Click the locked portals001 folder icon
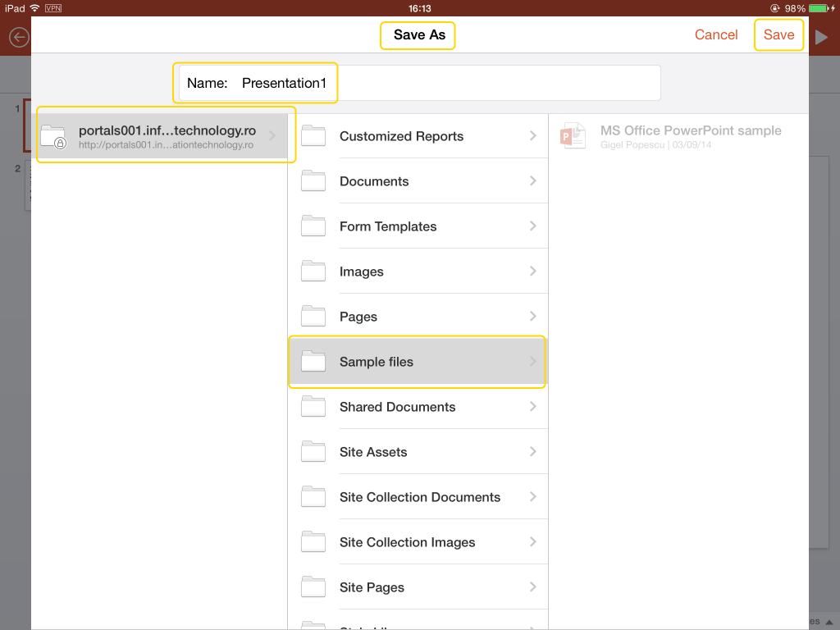This screenshot has height=630, width=840. pyautogui.click(x=53, y=136)
